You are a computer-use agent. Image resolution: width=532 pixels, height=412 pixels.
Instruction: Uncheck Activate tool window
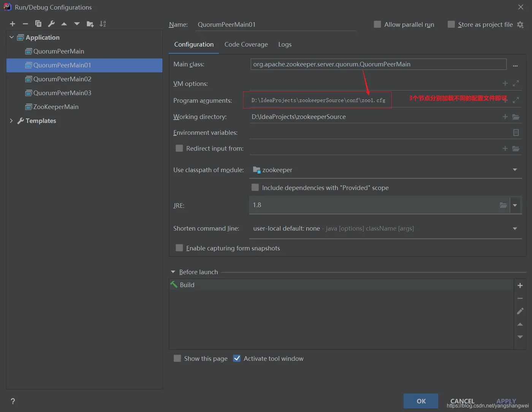click(237, 358)
